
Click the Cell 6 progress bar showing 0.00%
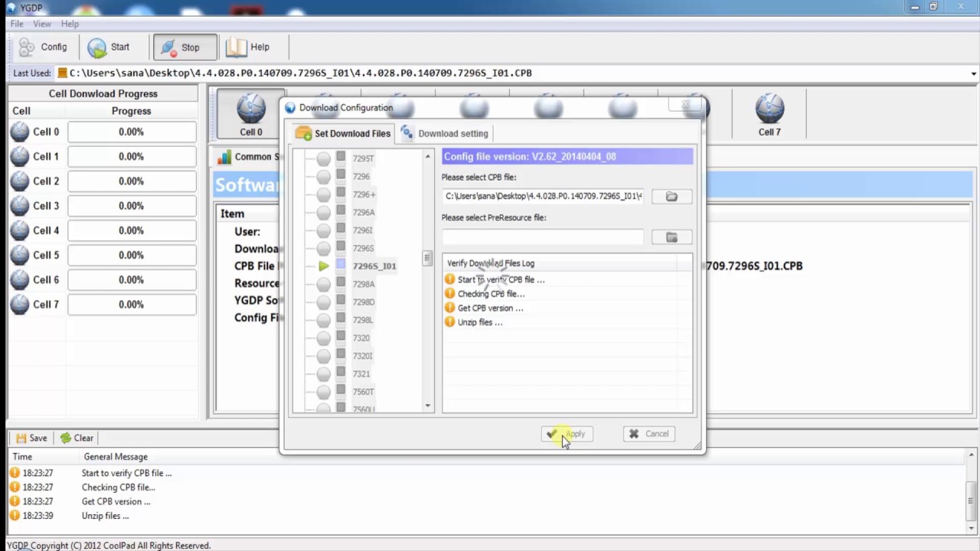[x=132, y=279]
